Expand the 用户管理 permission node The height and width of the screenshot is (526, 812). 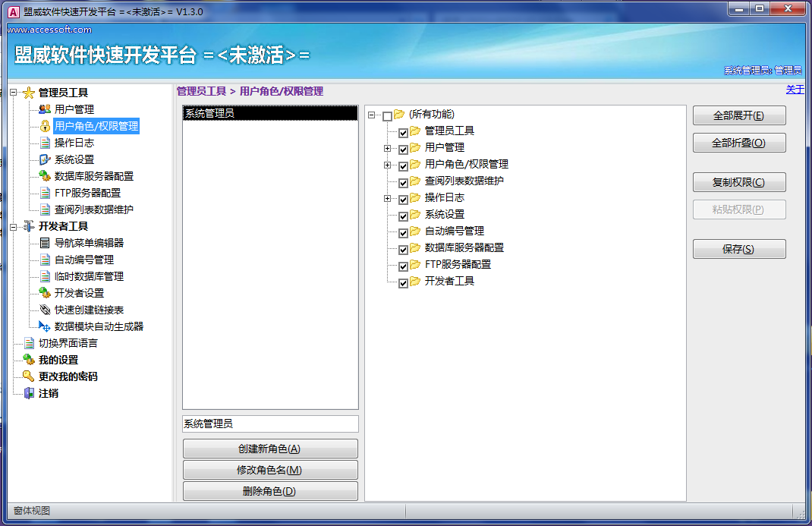tap(387, 148)
